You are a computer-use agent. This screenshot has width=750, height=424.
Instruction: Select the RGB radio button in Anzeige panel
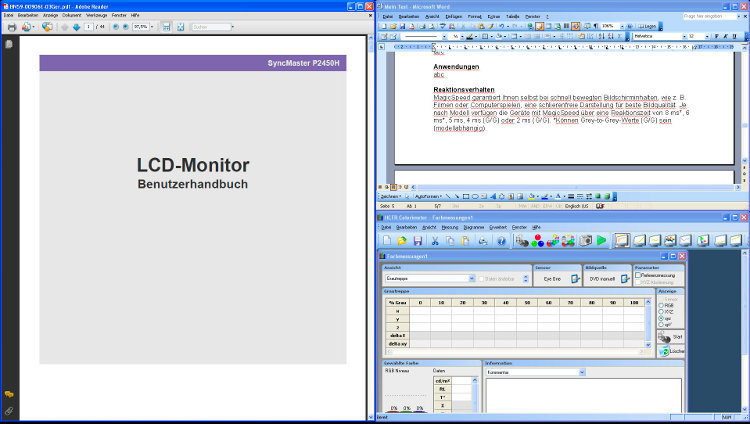coord(661,305)
